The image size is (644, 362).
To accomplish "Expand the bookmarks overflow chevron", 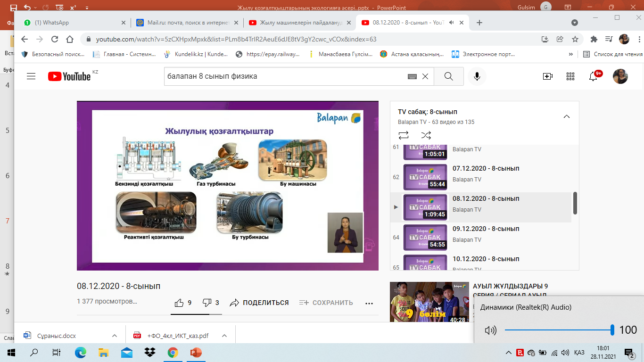I will pos(571,54).
